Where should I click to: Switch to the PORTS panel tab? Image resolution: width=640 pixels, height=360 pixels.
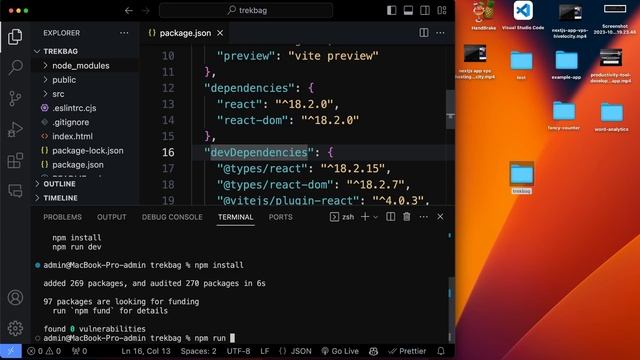click(x=280, y=217)
